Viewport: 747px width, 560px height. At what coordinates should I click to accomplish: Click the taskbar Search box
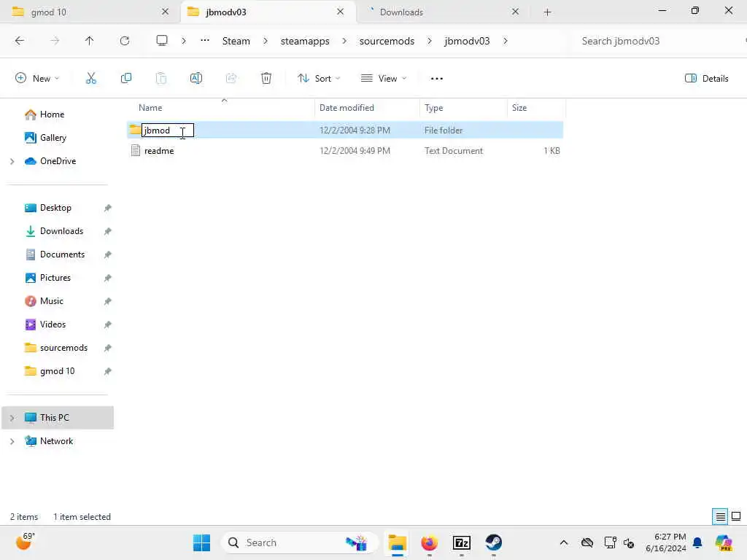(299, 542)
